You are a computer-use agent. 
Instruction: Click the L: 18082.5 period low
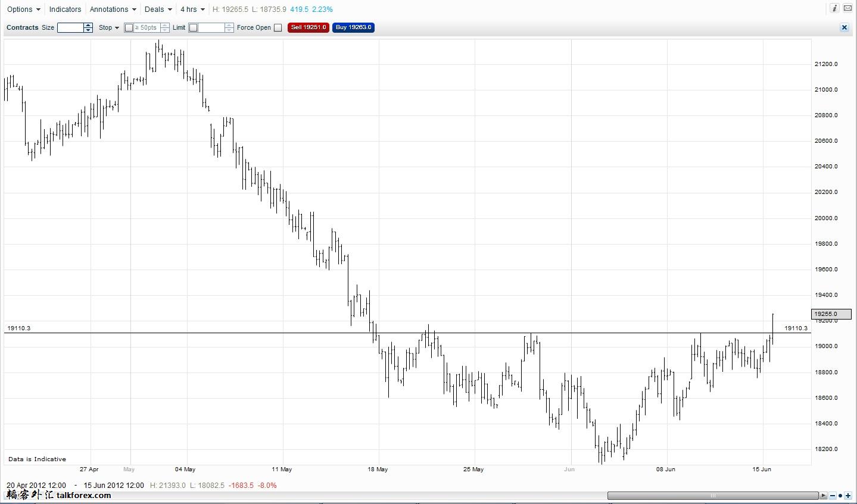(x=207, y=486)
